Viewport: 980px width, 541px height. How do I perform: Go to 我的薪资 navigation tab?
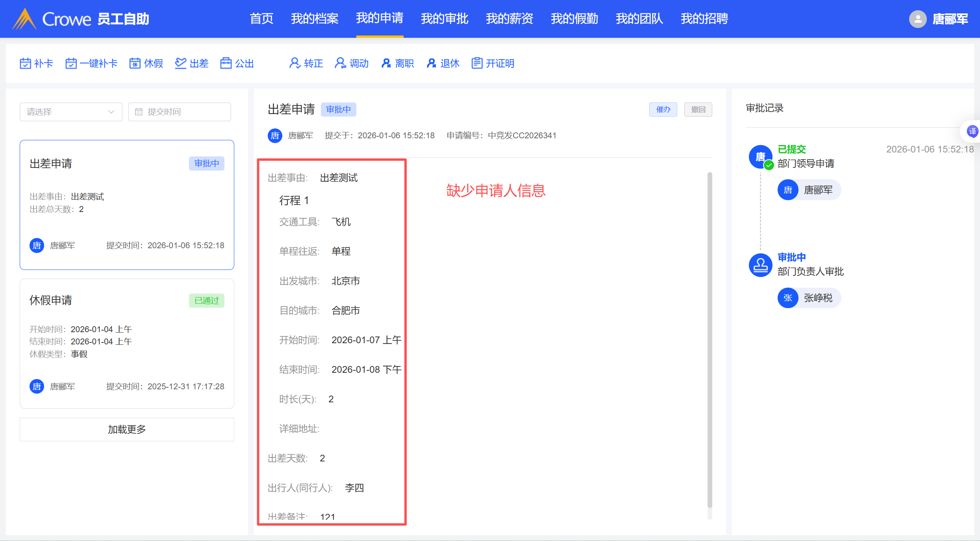[x=509, y=19]
